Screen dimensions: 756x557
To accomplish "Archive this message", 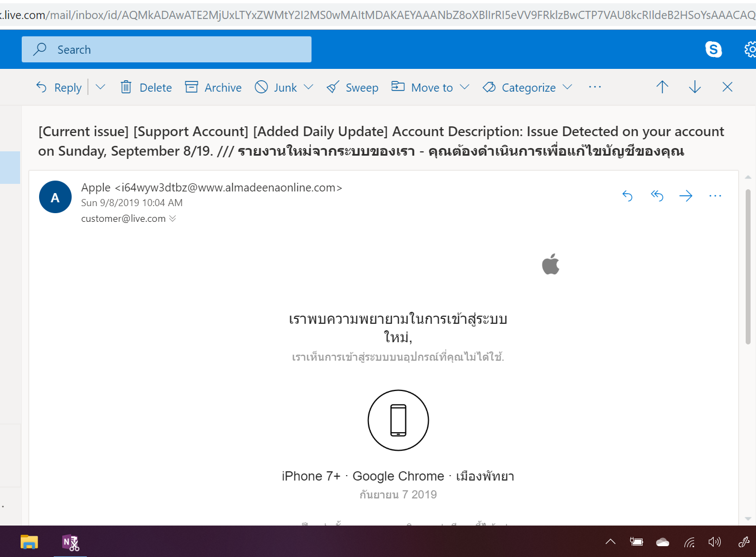I will [213, 87].
